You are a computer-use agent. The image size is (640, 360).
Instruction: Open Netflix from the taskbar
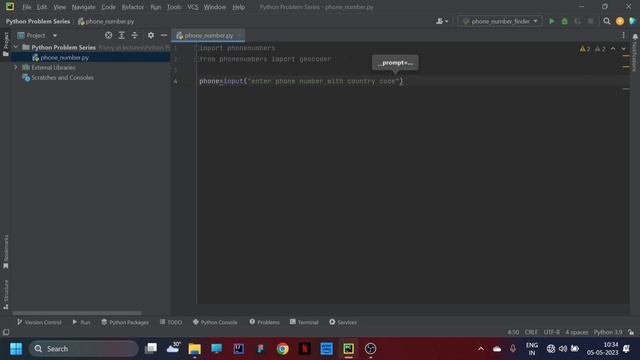(304, 349)
